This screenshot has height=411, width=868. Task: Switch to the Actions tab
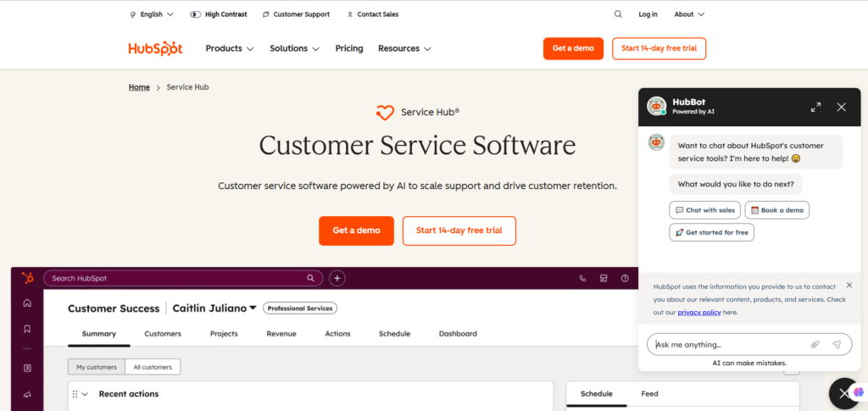click(337, 334)
